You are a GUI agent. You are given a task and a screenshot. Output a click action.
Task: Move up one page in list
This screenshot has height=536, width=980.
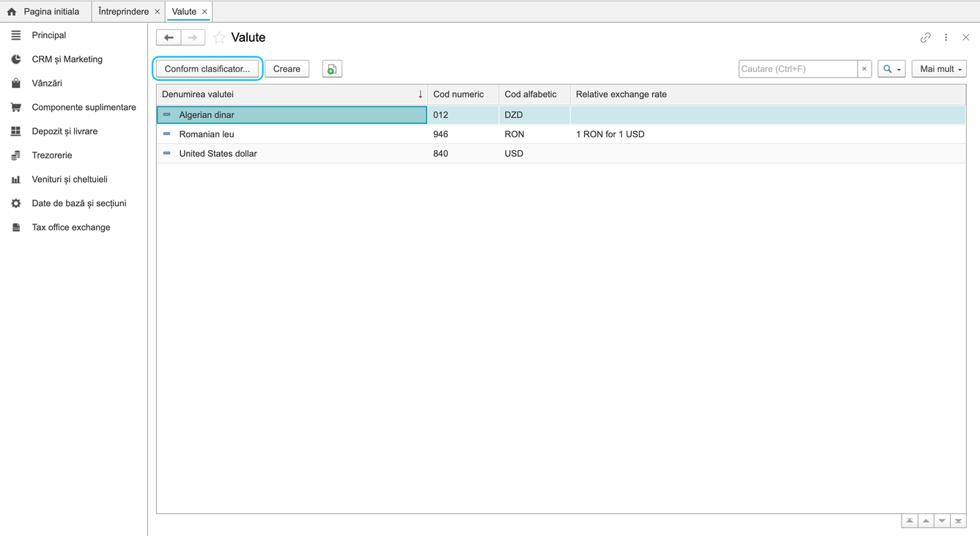(926, 521)
